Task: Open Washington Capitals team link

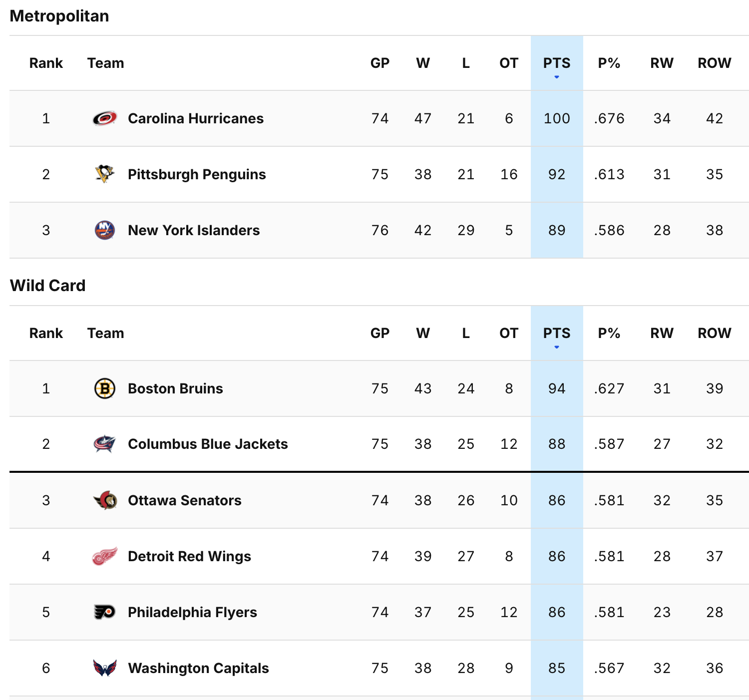Action: [x=198, y=668]
